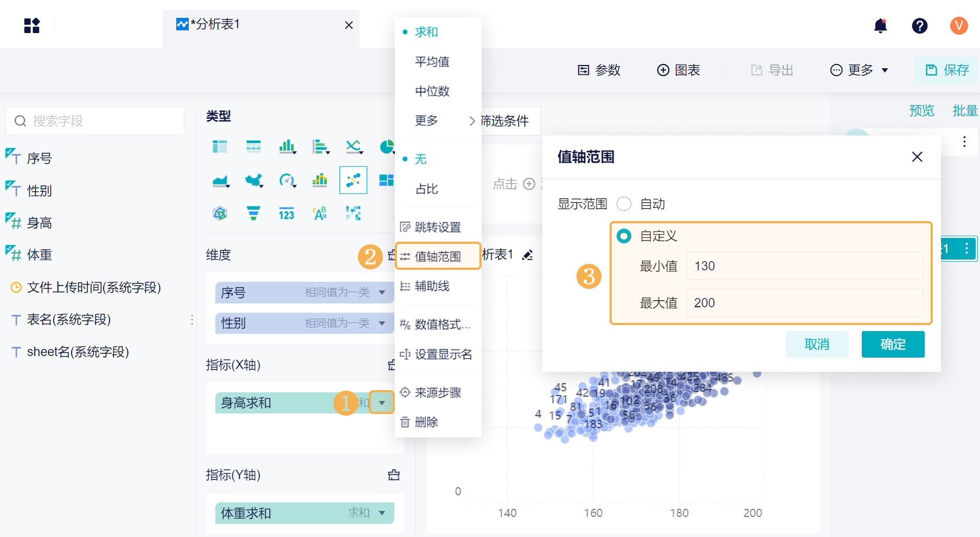Select 自定义 display range option
This screenshot has width=980, height=537.
pos(624,236)
